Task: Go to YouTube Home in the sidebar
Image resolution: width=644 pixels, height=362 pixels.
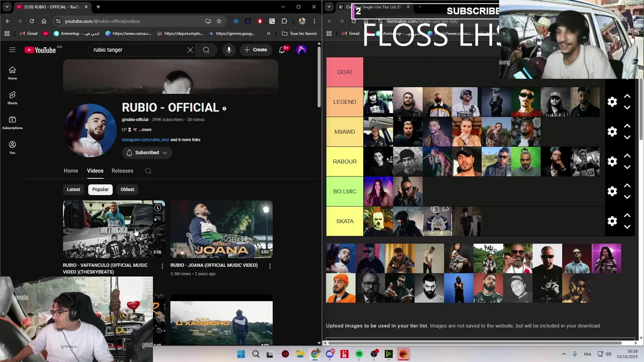Action: point(13,73)
